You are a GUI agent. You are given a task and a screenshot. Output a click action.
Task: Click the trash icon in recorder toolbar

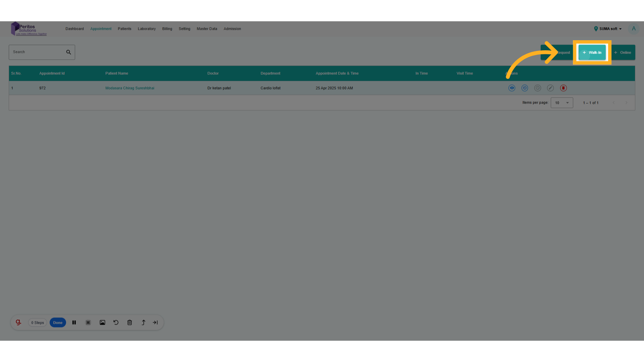pos(129,322)
